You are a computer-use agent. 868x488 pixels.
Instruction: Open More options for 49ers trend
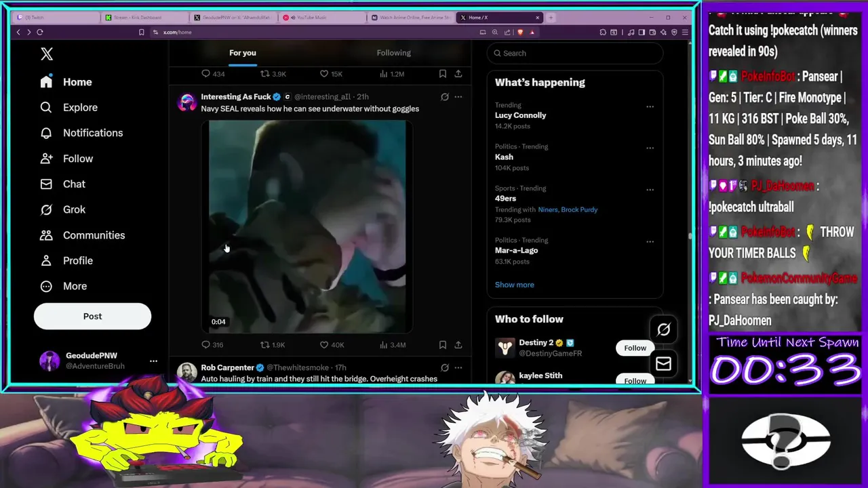pos(650,190)
